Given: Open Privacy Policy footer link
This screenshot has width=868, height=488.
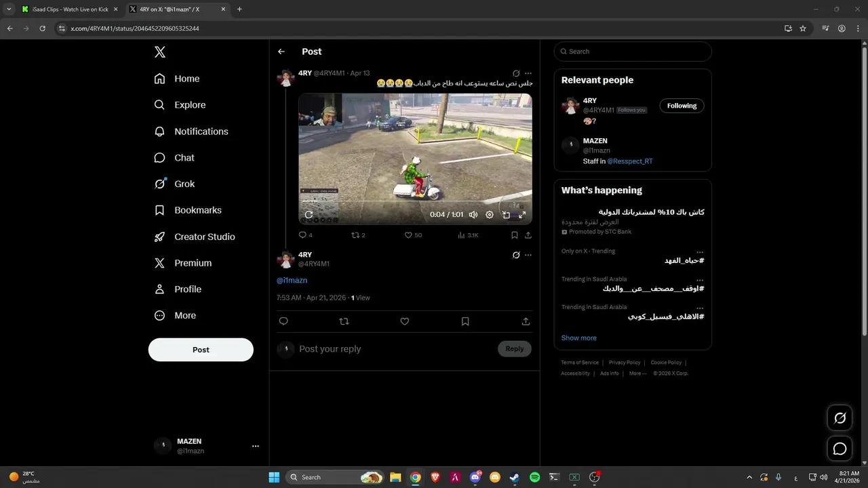Looking at the screenshot, I should tap(625, 363).
